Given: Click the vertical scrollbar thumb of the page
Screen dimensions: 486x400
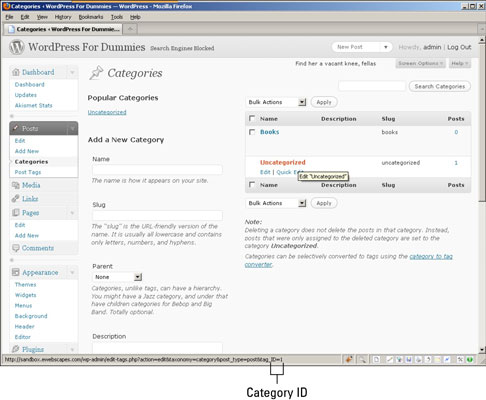Looking at the screenshot, I should point(482,122).
